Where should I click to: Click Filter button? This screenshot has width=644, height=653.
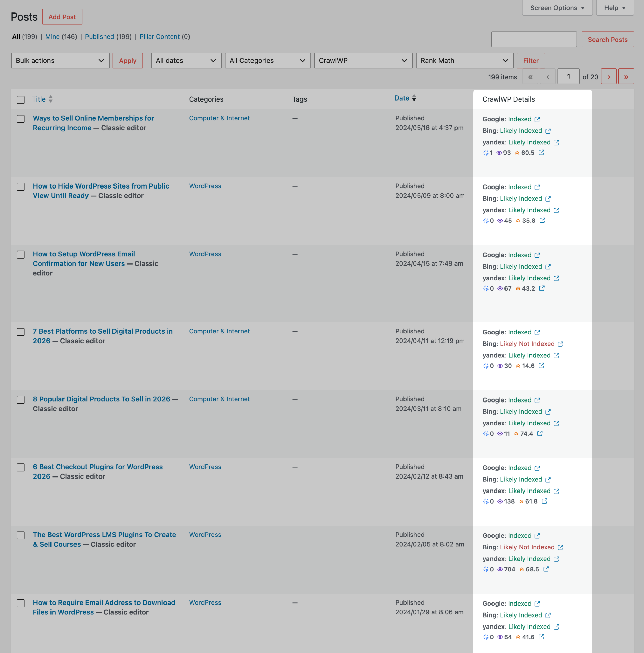pyautogui.click(x=531, y=60)
